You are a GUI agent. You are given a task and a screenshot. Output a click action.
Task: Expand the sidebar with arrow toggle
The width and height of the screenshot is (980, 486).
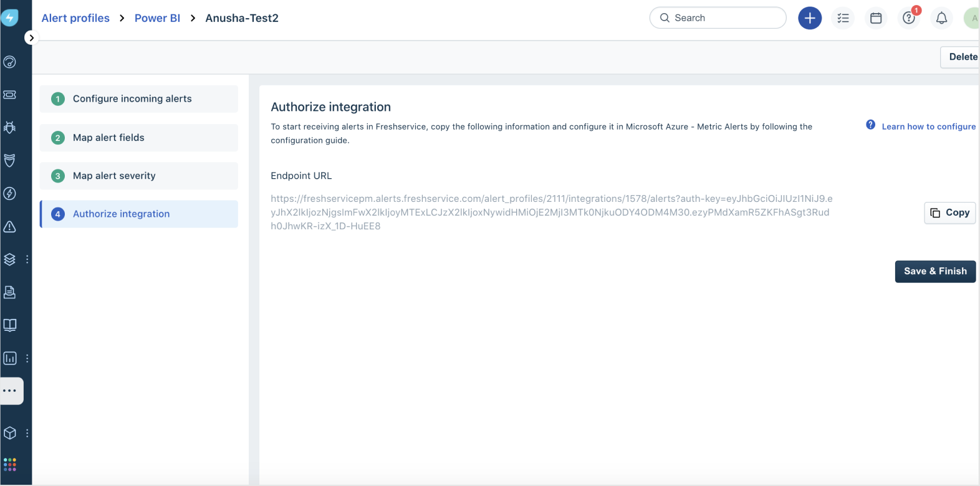click(31, 38)
